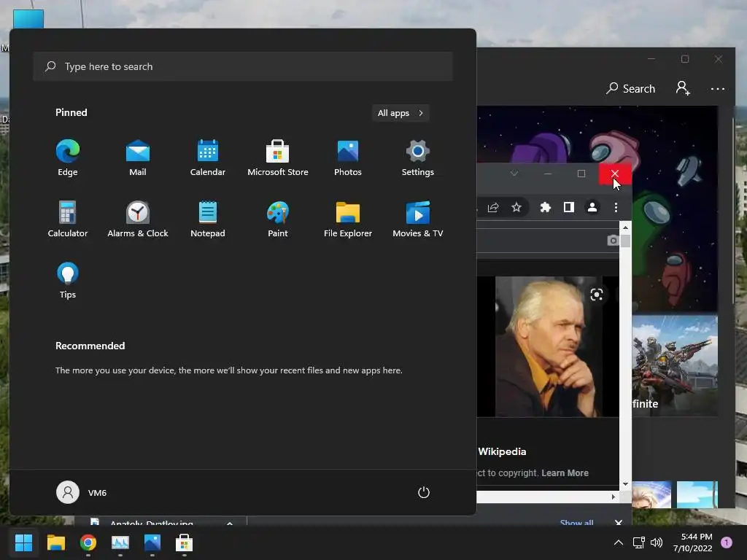Focus the Type here to search box
The height and width of the screenshot is (560, 747).
click(x=243, y=66)
